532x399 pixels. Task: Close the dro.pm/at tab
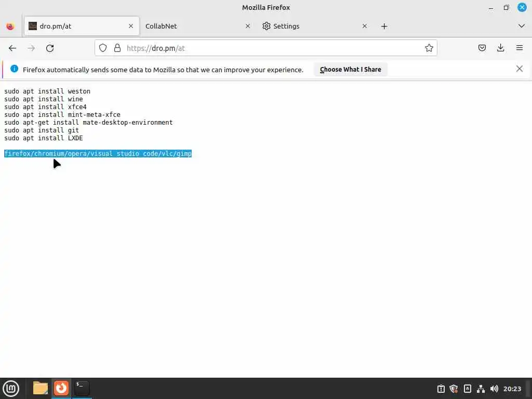click(x=131, y=26)
